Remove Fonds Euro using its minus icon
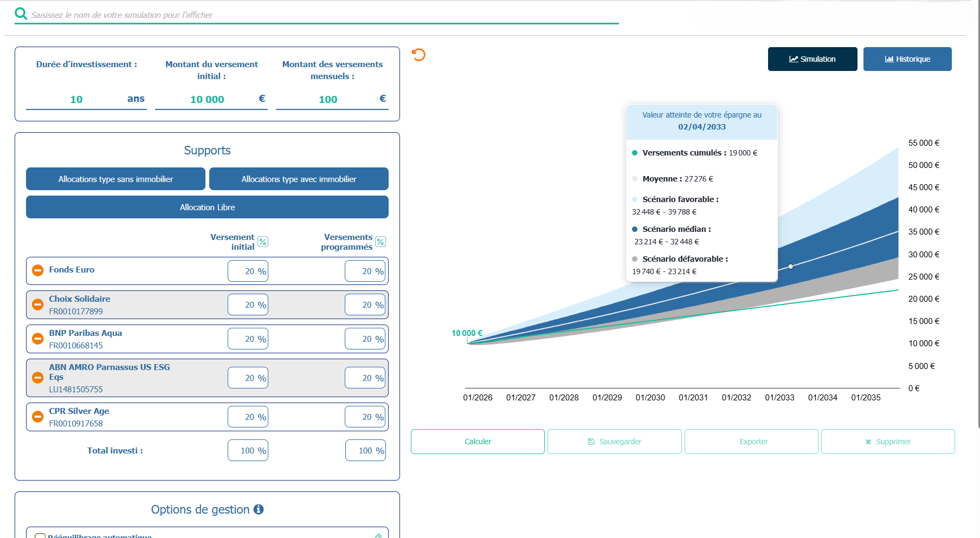Image resolution: width=980 pixels, height=538 pixels. click(37, 270)
